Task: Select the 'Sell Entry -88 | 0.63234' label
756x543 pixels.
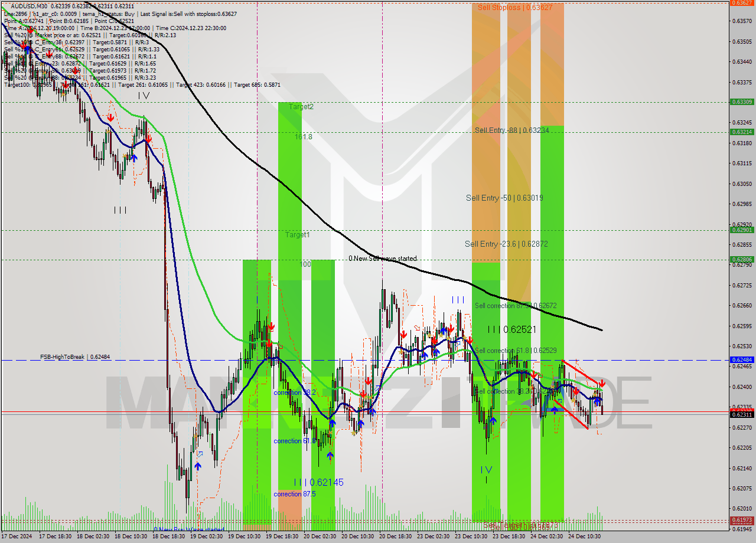Action: click(512, 130)
